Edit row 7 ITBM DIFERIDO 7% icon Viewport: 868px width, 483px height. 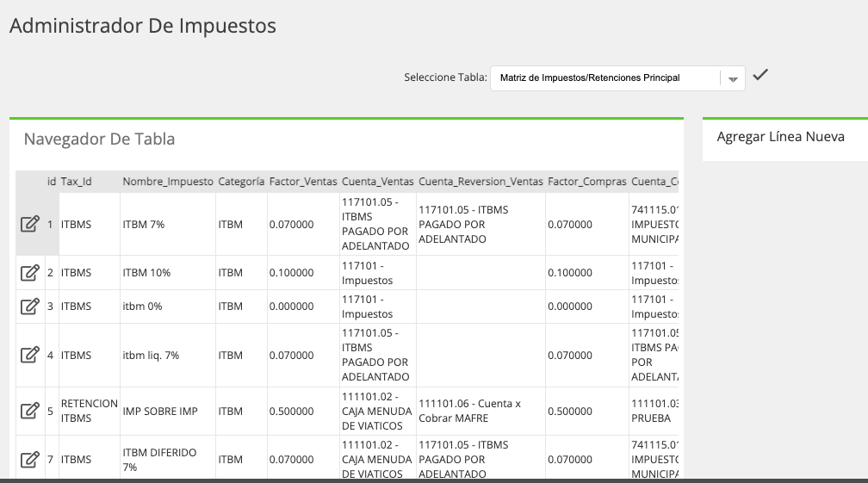[x=30, y=460]
